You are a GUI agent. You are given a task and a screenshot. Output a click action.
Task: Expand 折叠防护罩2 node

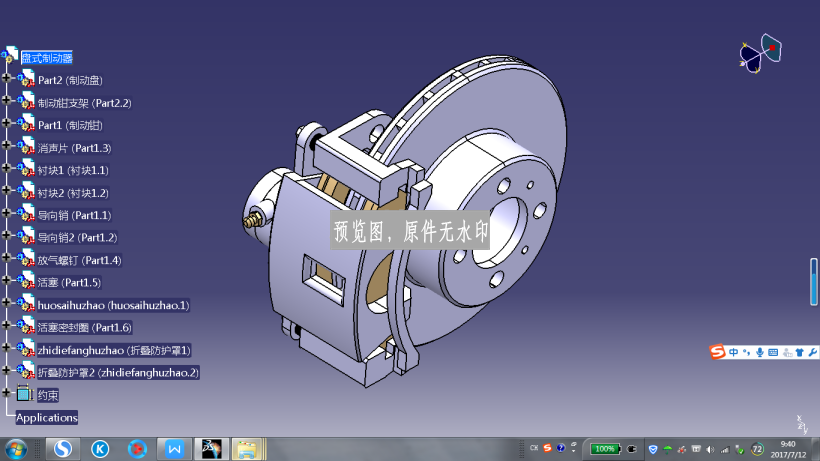click(6, 370)
